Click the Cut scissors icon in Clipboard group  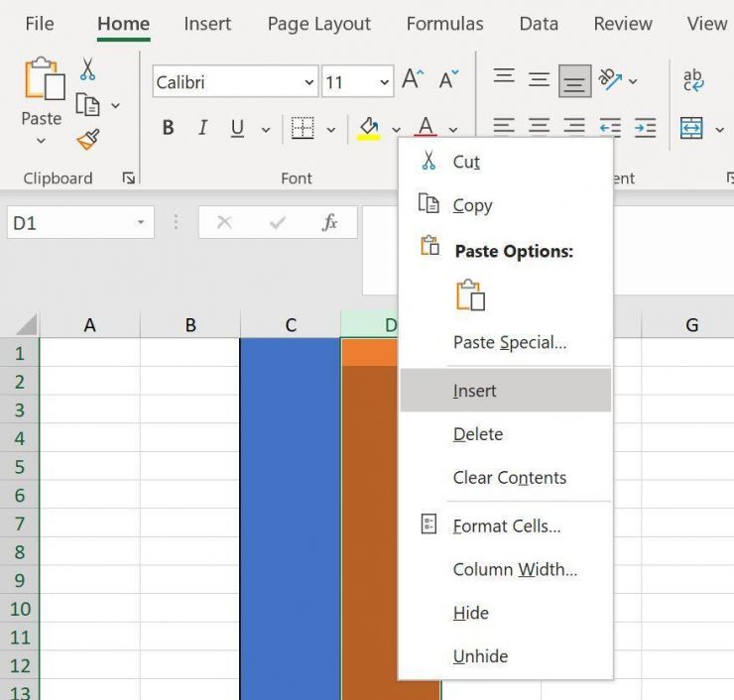pyautogui.click(x=87, y=70)
